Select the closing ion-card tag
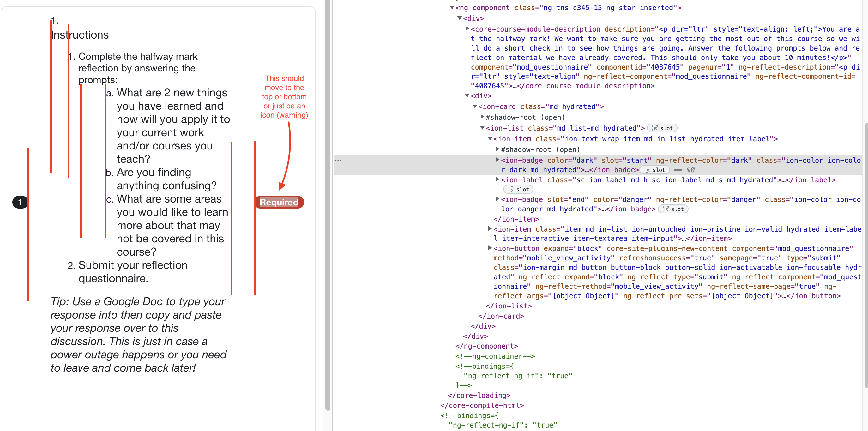The image size is (868, 431). (x=501, y=316)
